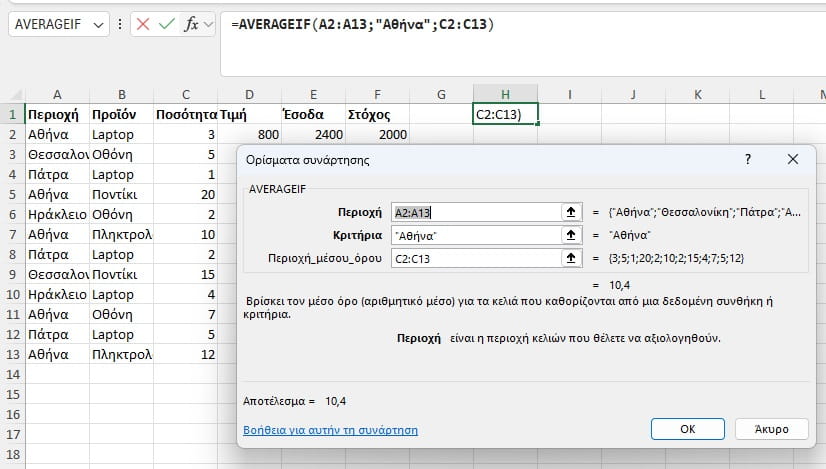The image size is (826, 469).
Task: Select row 13 header
Action: [13, 354]
